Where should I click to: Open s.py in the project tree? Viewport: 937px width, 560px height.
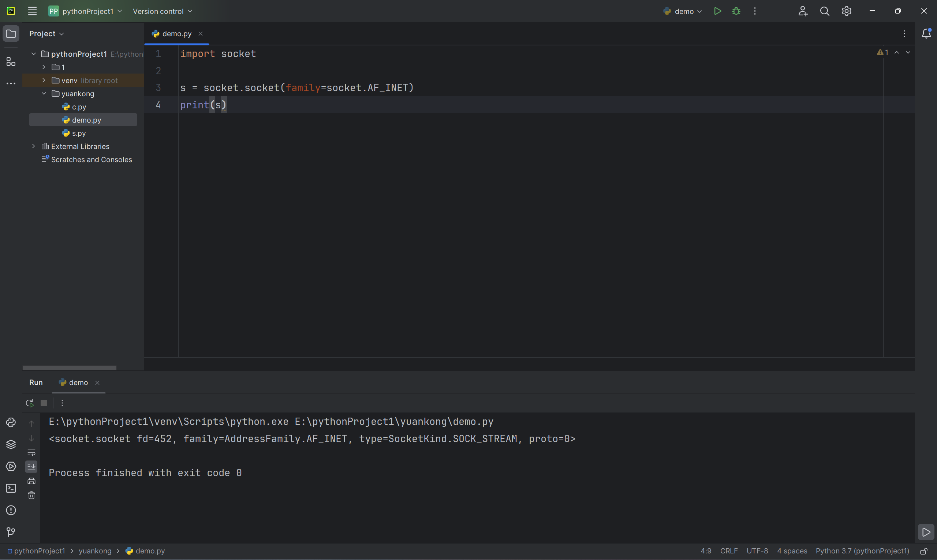click(79, 133)
